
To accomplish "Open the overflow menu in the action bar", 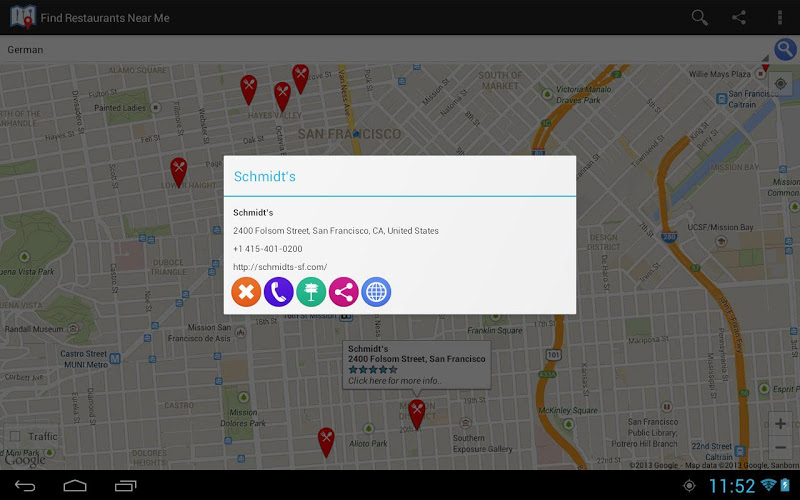I will pos(780,18).
